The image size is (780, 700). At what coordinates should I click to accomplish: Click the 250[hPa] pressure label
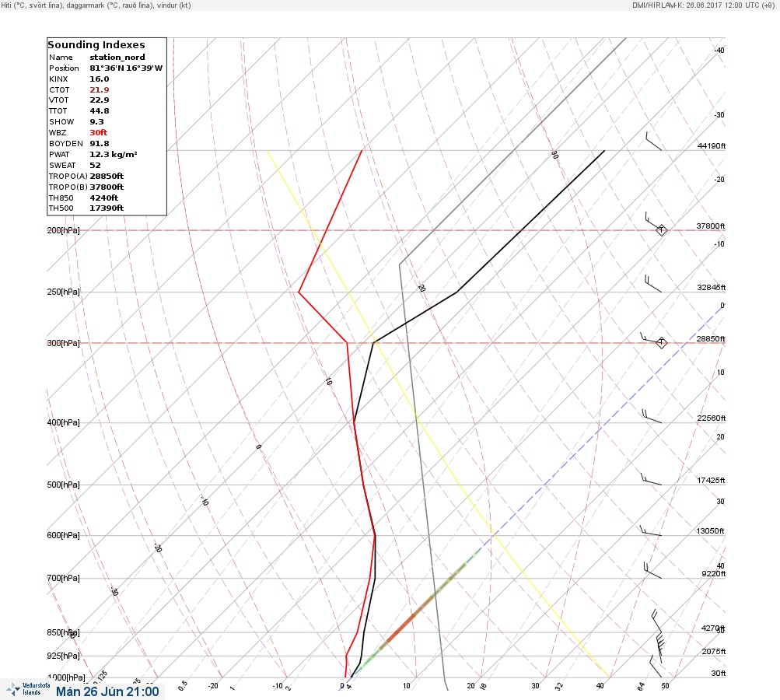[63, 292]
